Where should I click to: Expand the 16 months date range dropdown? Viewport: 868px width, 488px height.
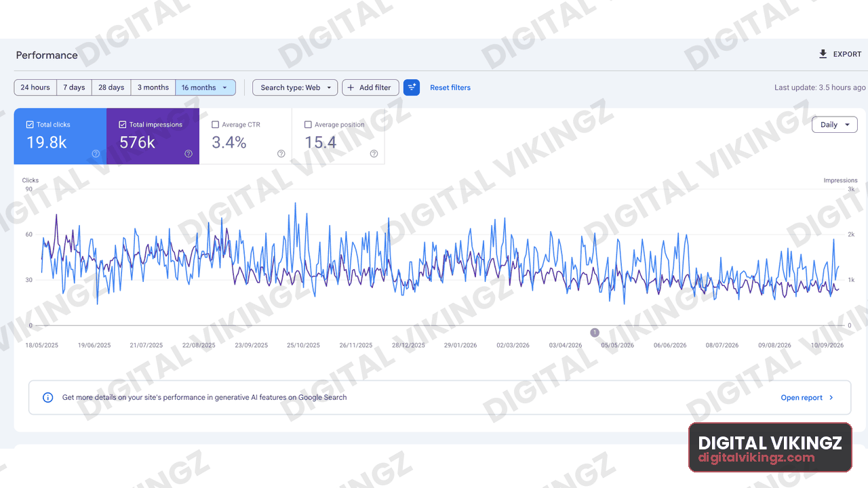pos(205,87)
